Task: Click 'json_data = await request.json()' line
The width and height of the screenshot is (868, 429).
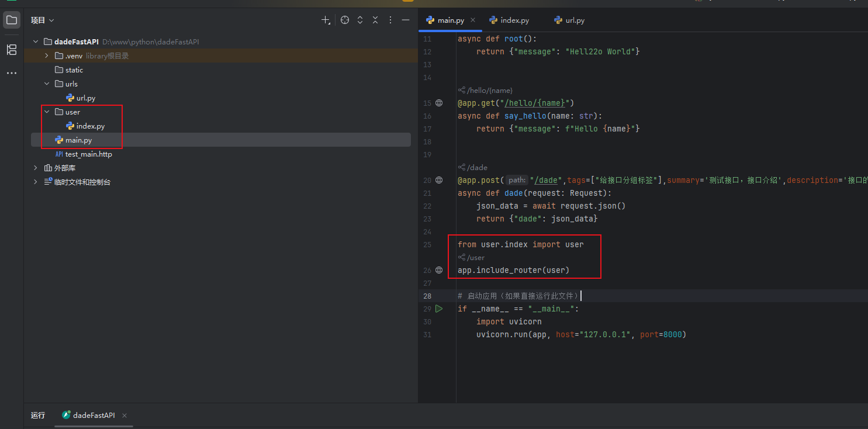Action: click(x=551, y=206)
